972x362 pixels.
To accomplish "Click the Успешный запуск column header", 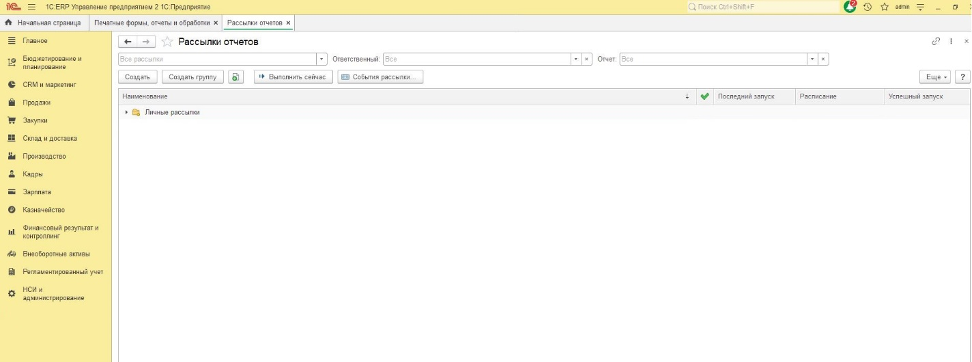I will pos(927,97).
